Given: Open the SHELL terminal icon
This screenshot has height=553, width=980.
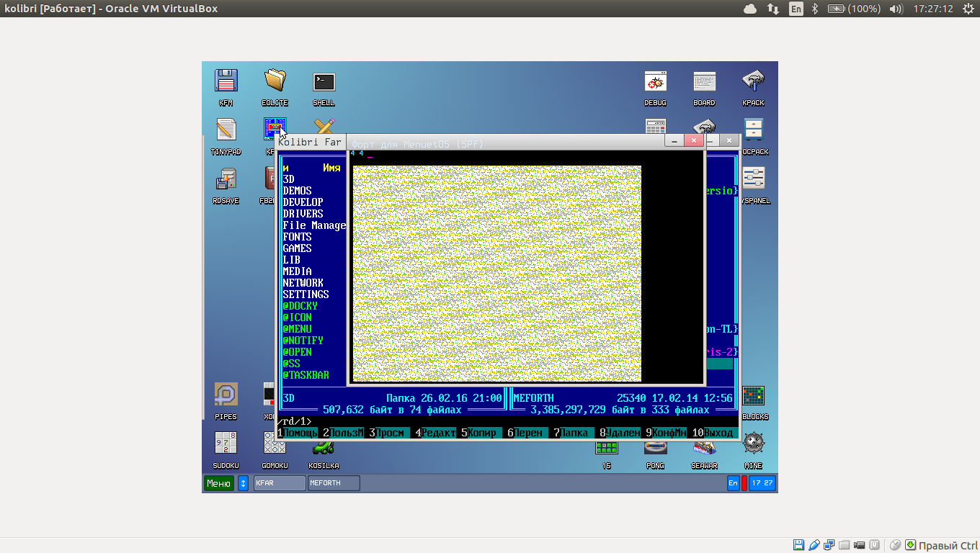Looking at the screenshot, I should point(324,81).
